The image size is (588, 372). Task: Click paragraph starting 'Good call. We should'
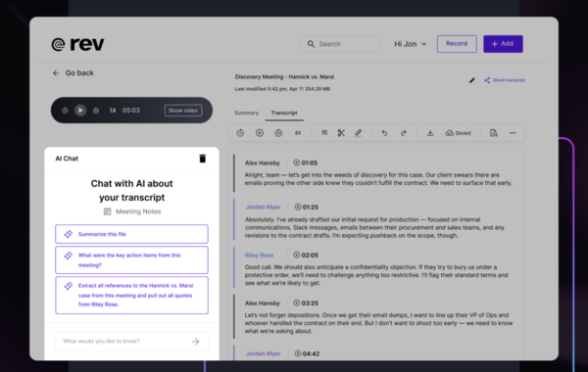click(x=376, y=275)
